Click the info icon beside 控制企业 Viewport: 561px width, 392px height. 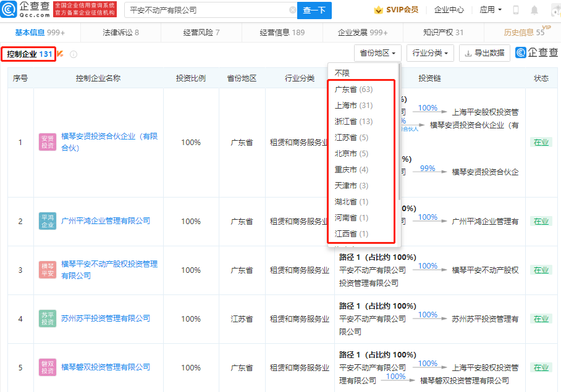[74, 54]
